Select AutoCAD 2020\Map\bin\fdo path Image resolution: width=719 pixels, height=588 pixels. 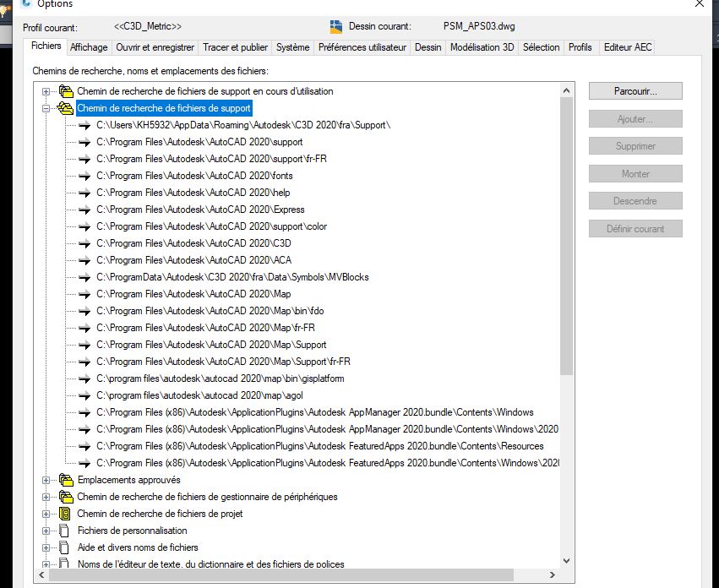[x=210, y=311]
